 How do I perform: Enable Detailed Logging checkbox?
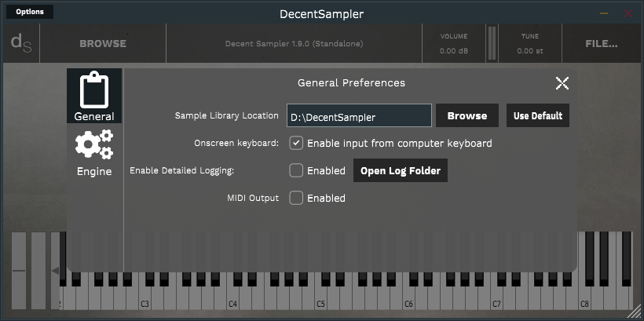pos(296,170)
